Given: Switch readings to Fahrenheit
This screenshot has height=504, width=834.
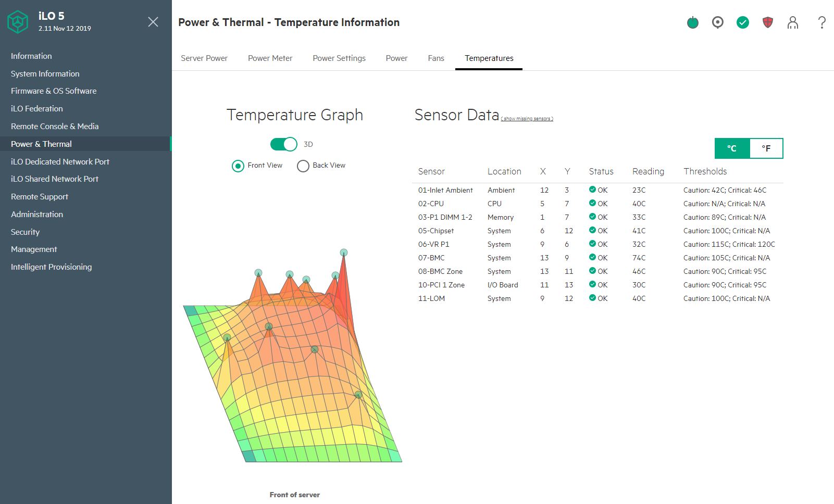Looking at the screenshot, I should click(766, 148).
